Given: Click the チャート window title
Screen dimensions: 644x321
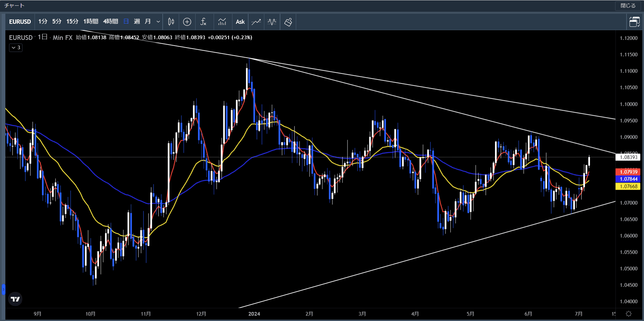Looking at the screenshot, I should 14,6.
